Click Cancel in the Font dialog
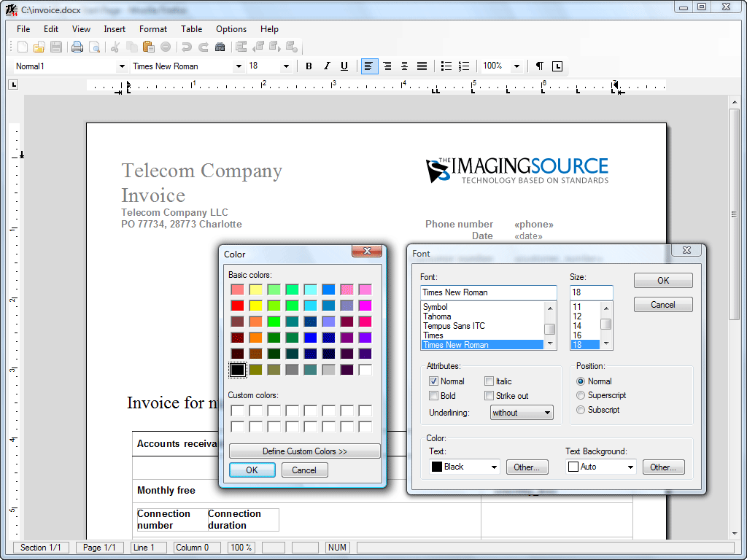This screenshot has width=747, height=560. pyautogui.click(x=663, y=304)
